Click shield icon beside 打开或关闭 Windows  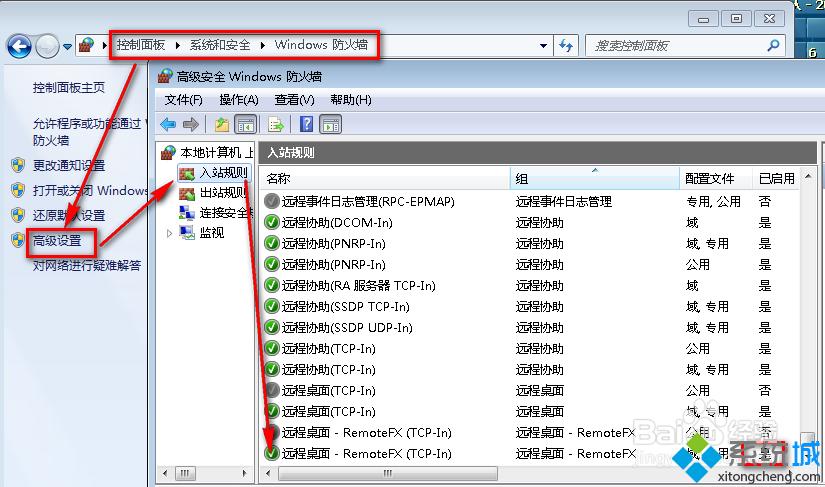(x=18, y=190)
